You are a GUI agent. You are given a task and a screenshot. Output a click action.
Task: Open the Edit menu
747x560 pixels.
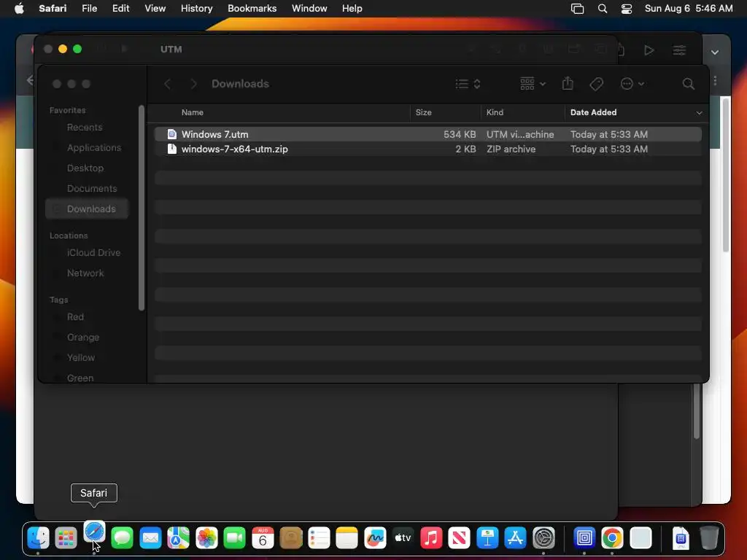click(x=120, y=9)
